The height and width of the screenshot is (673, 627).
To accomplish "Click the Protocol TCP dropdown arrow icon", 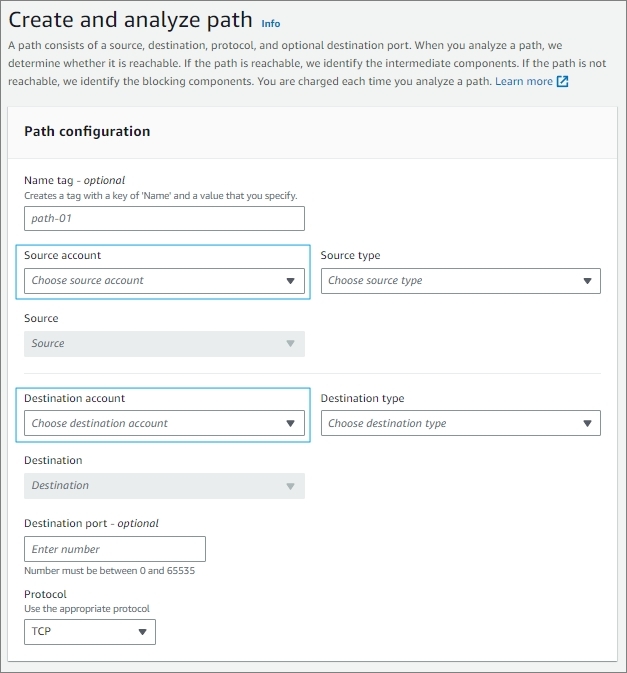I will [x=142, y=632].
